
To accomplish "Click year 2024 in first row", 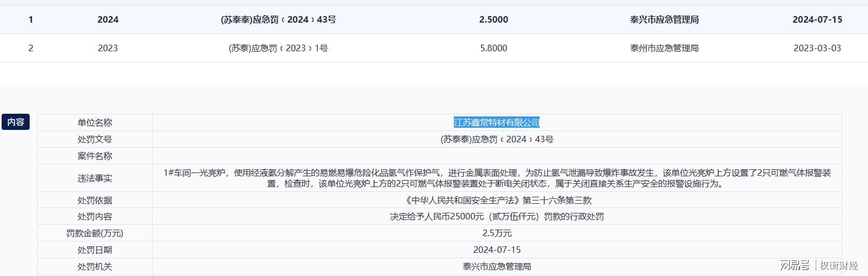I will point(108,19).
